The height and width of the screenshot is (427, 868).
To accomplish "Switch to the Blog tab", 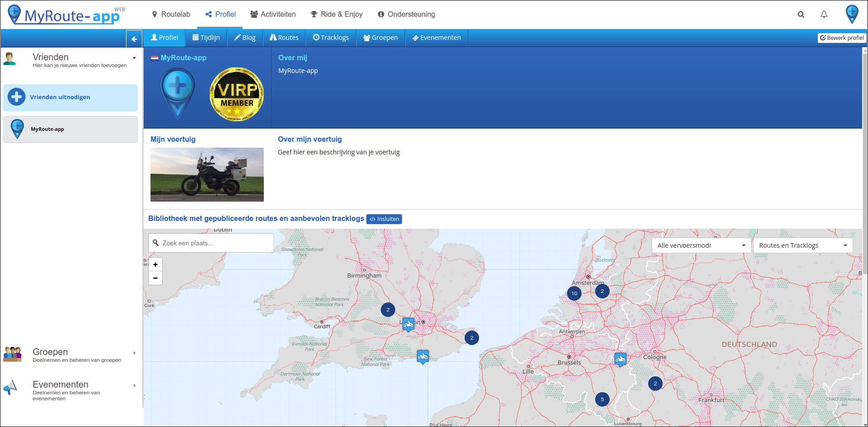I will click(245, 38).
